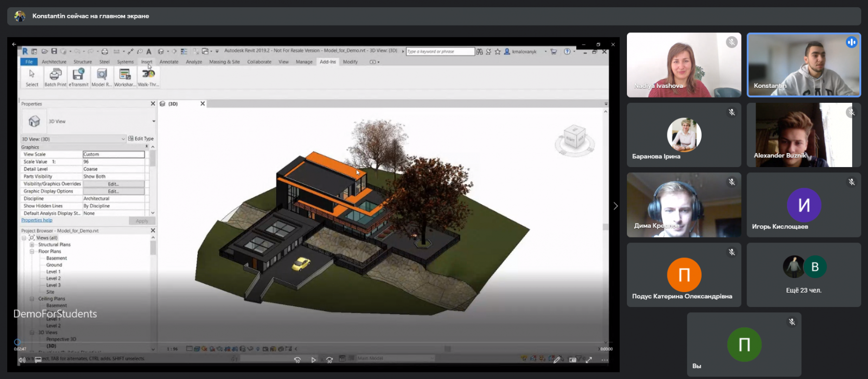This screenshot has width=868, height=379.
Task: Open the Batch Print tool
Action: (55, 77)
